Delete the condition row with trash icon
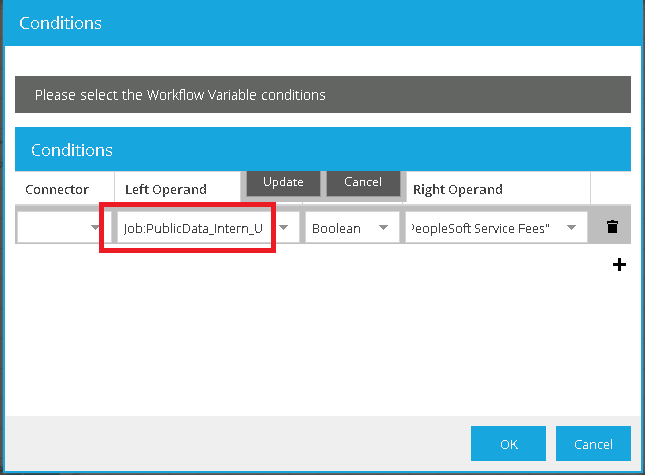Viewport: 645px width, 475px height. tap(613, 228)
